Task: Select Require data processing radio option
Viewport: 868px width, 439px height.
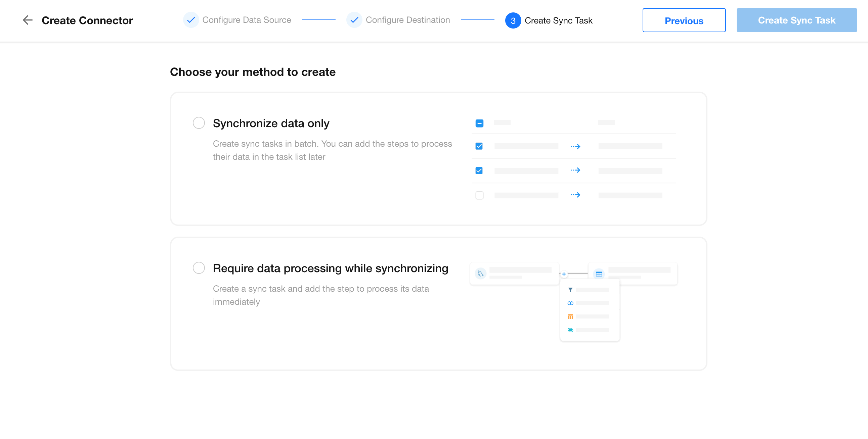Action: (199, 268)
